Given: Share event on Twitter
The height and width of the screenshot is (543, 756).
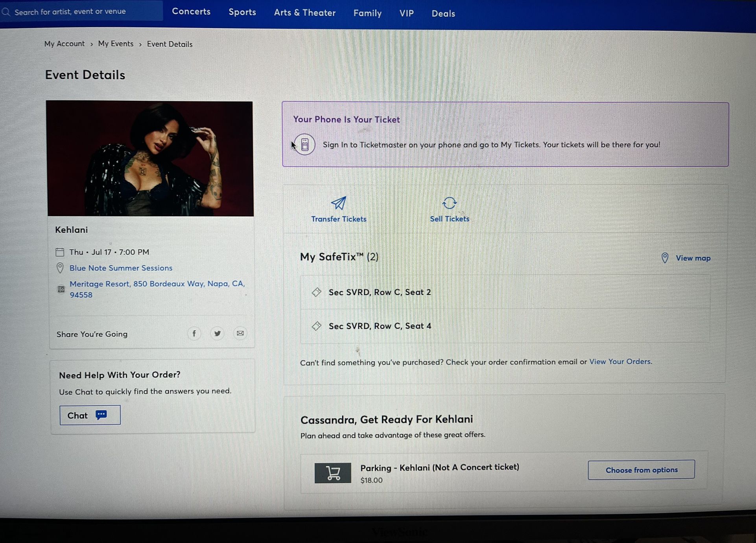Looking at the screenshot, I should click(x=217, y=334).
